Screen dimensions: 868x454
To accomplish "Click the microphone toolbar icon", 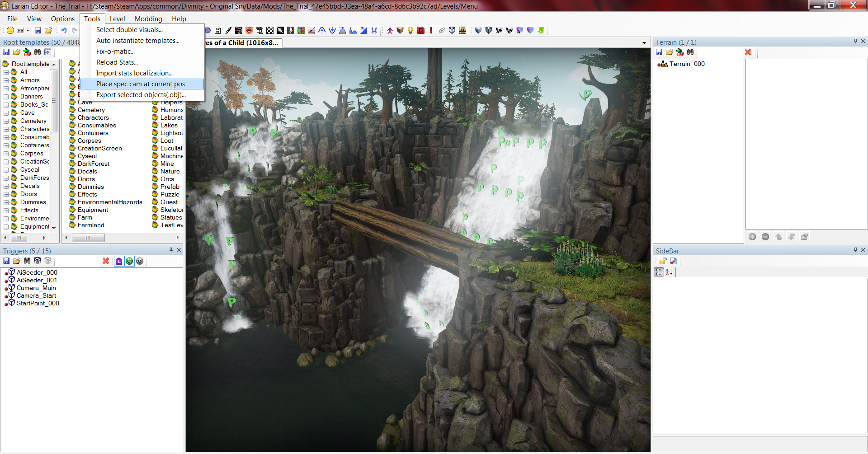I will (291, 30).
